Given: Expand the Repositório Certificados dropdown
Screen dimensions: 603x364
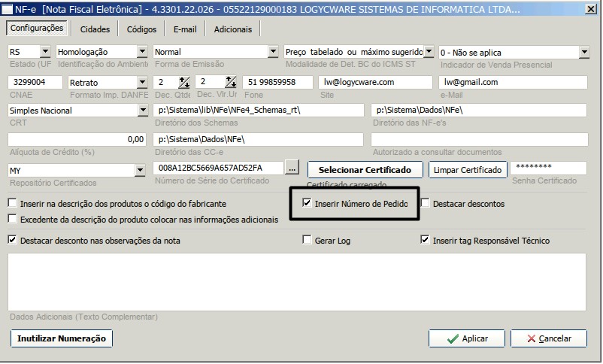Looking at the screenshot, I should pyautogui.click(x=139, y=171).
